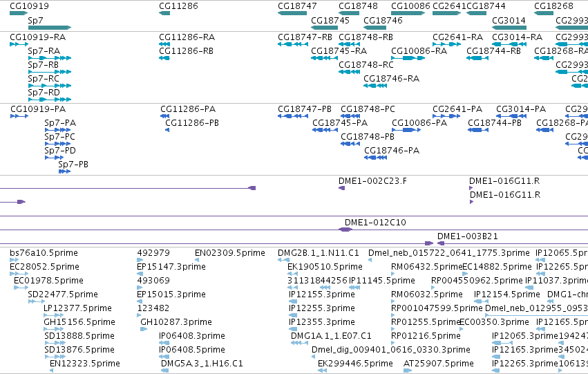Open the Dmel_neb_015722_0641_1775.3prime label

449,253
